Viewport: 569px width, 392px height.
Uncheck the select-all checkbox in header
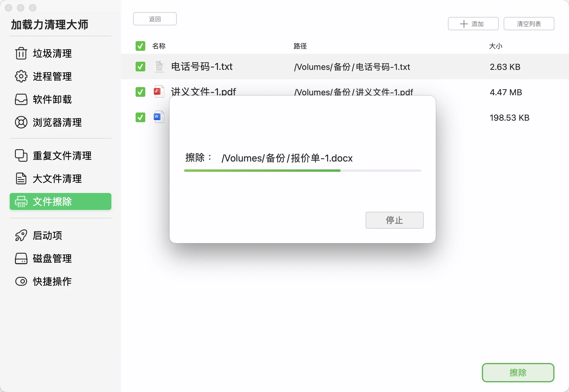140,46
